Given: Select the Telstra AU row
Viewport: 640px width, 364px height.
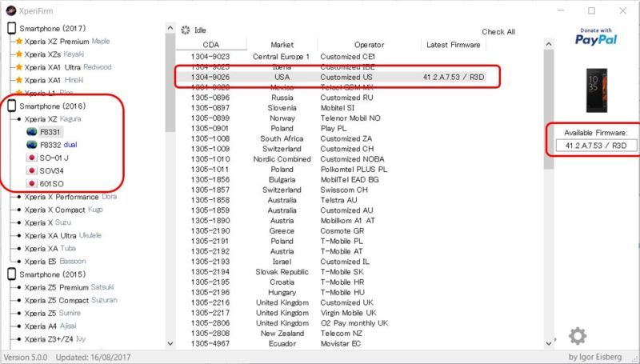Looking at the screenshot, I should [331, 200].
